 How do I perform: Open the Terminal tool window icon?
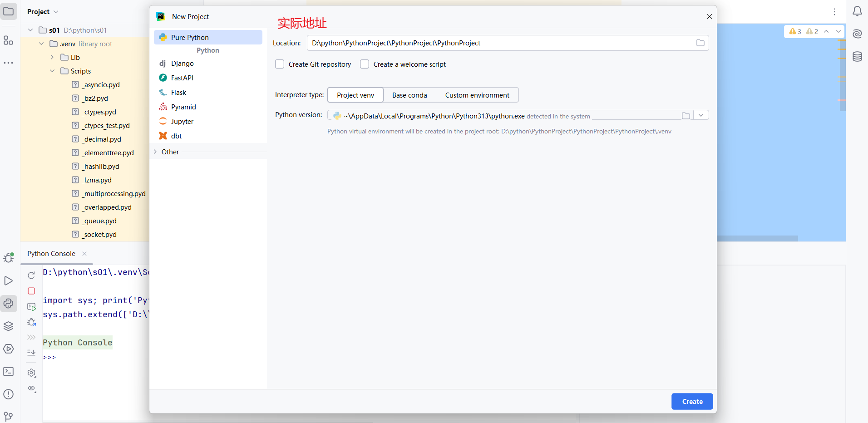(x=9, y=371)
